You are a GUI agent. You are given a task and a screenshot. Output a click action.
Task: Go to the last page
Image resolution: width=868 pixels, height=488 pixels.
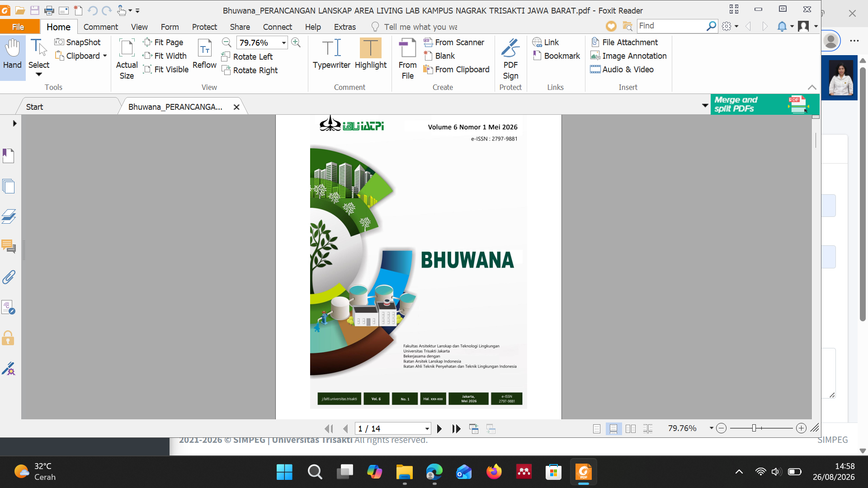(x=457, y=428)
